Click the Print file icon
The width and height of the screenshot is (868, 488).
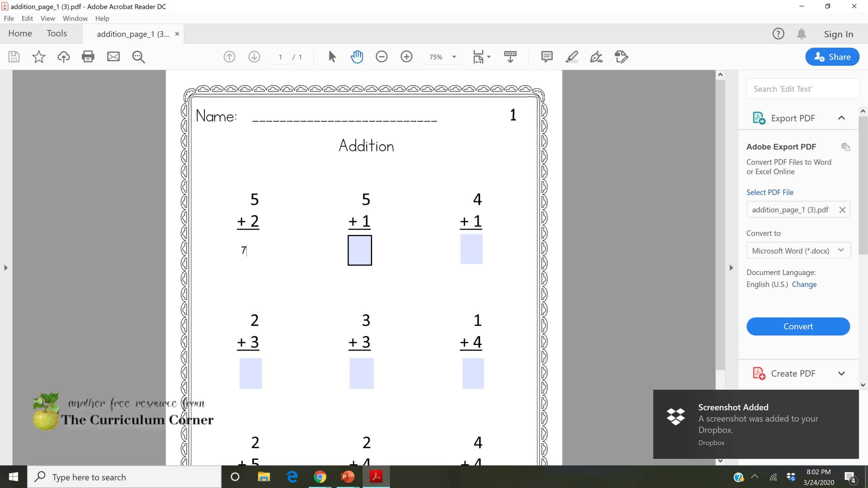coord(88,57)
